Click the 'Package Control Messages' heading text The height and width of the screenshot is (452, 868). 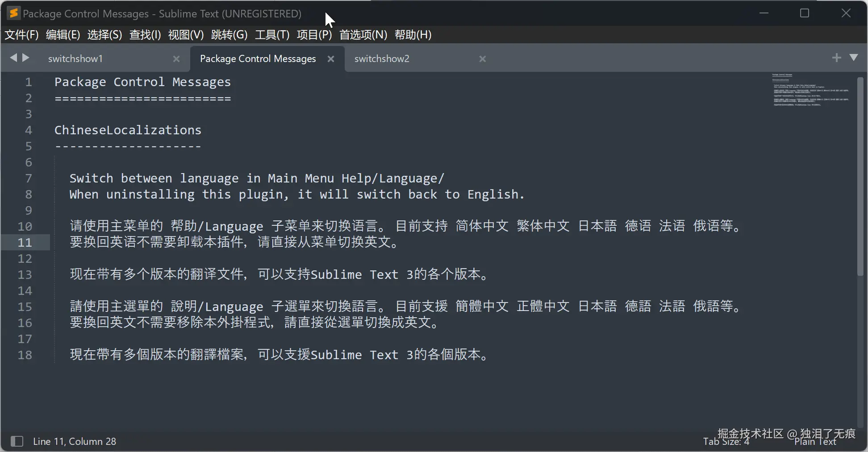click(x=143, y=82)
